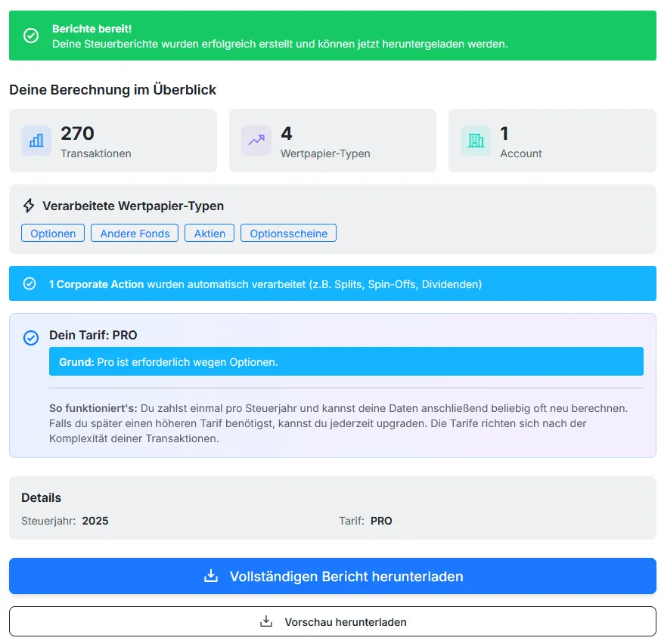Click the 'Wertpapier-Typen' card label
The image size is (661, 644).
pos(325,153)
